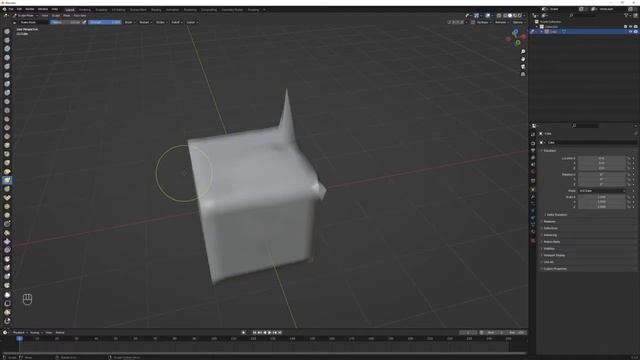Toggle Collection visibility eye in outliner
640x360 pixels.
(630, 27)
